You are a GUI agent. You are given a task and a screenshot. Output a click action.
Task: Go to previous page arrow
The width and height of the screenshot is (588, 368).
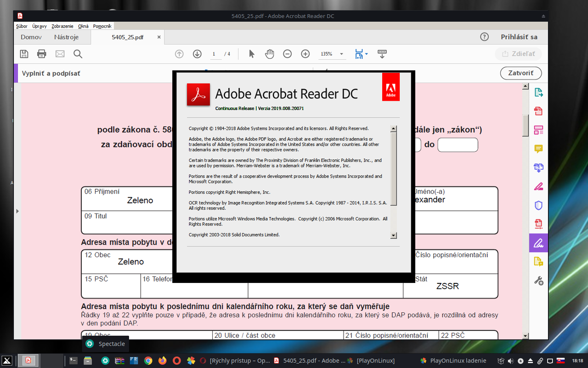click(x=179, y=54)
